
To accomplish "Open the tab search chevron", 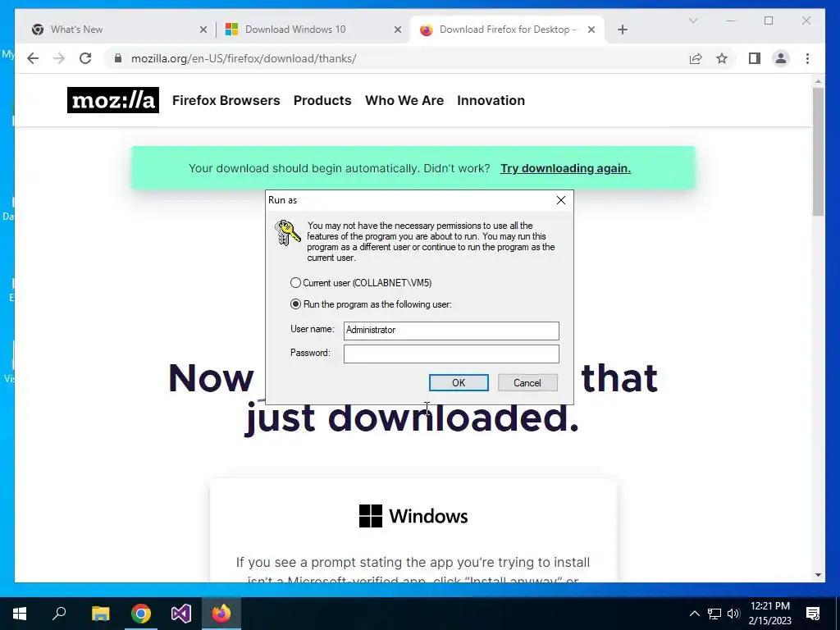I will (692, 21).
